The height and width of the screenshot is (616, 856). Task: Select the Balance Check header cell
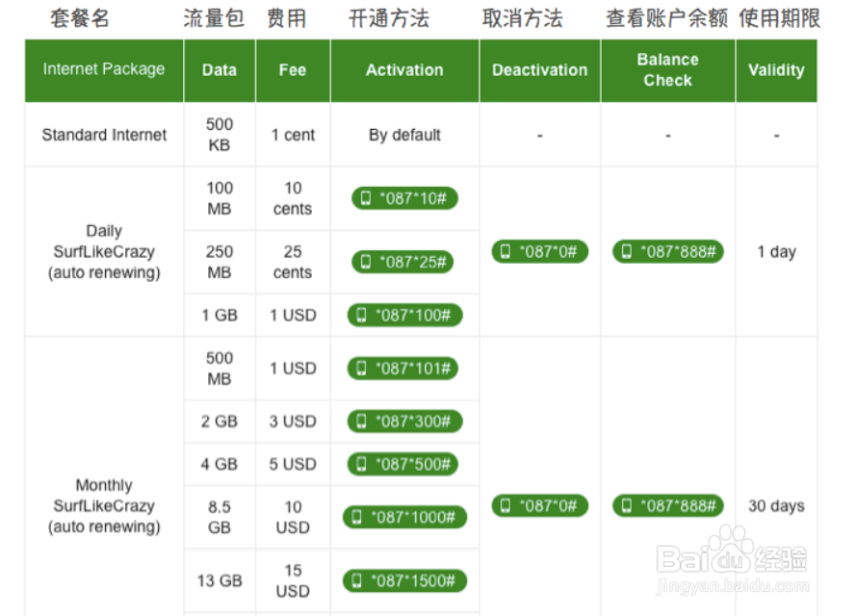click(667, 70)
